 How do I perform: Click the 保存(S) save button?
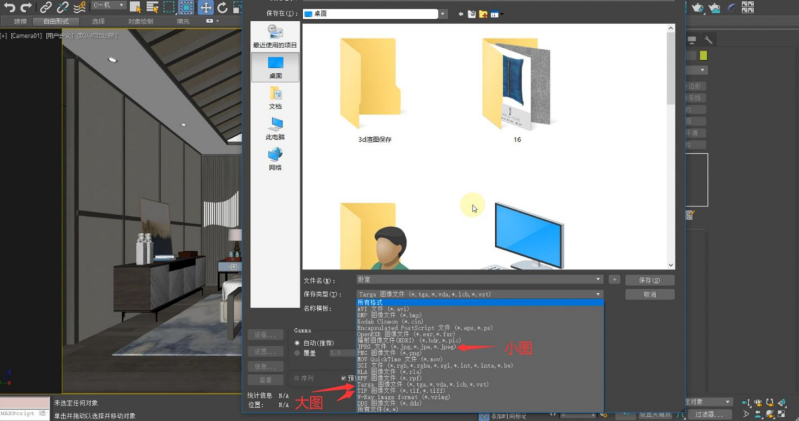coord(650,280)
